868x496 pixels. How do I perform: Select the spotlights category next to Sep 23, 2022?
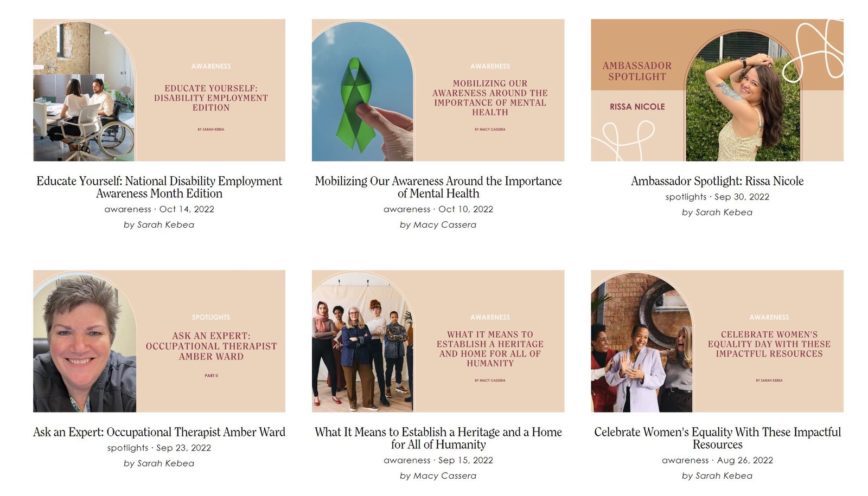coord(127,448)
